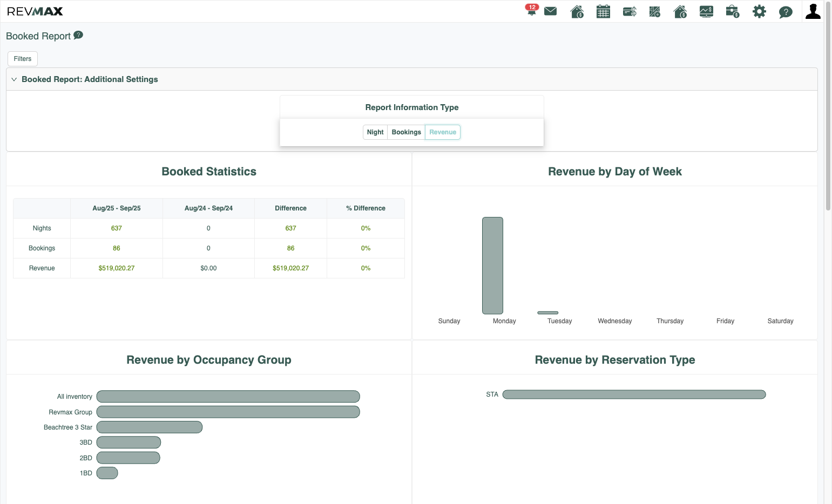Open the calendar grid icon
832x504 pixels.
[x=603, y=11]
